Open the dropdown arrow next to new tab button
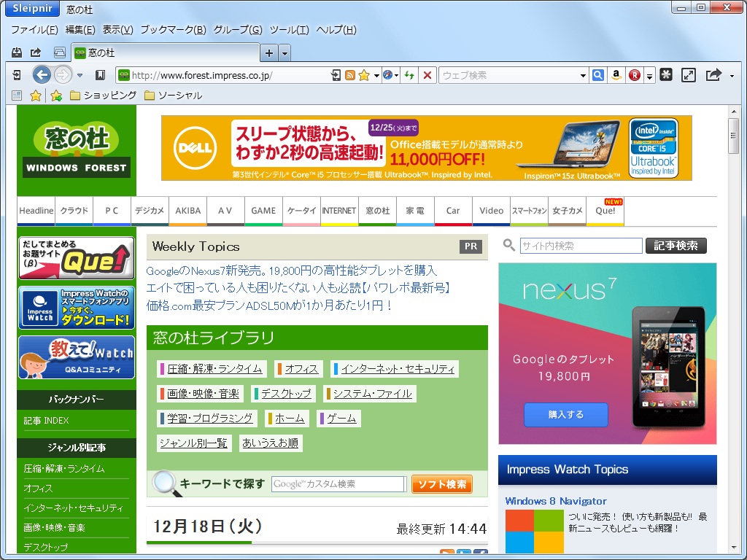Screen dimensions: 747x560 [x=284, y=52]
